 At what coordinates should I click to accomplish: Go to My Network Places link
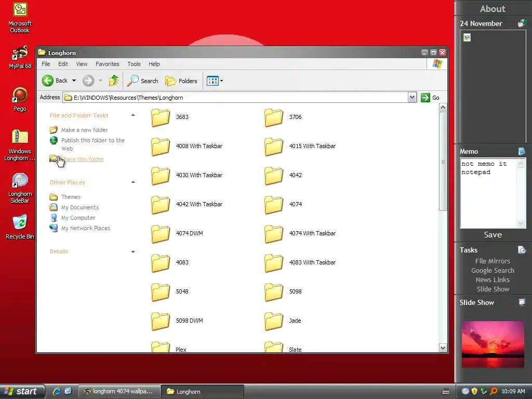86,229
